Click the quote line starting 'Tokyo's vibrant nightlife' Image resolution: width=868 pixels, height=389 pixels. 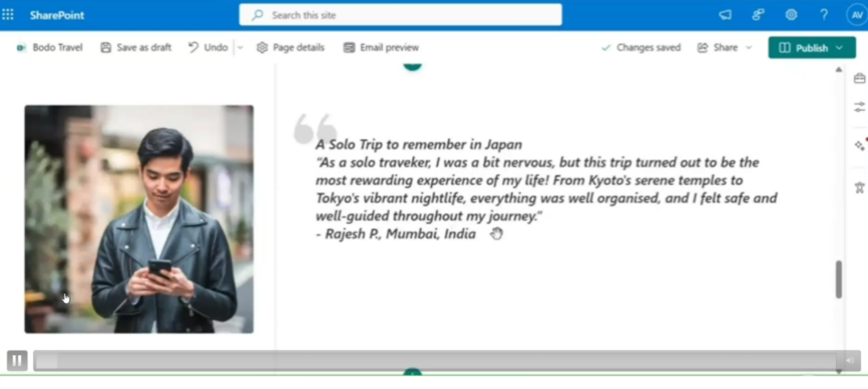[x=547, y=198]
